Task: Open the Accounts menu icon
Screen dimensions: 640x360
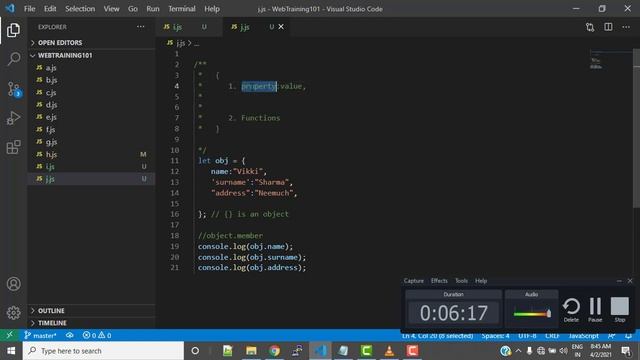Action: pos(13,284)
